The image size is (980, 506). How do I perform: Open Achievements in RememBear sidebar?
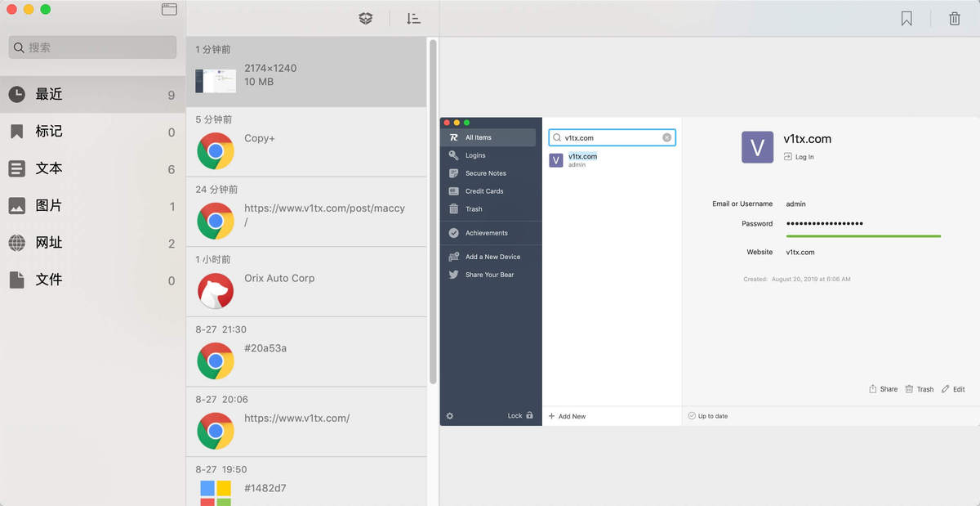(489, 233)
